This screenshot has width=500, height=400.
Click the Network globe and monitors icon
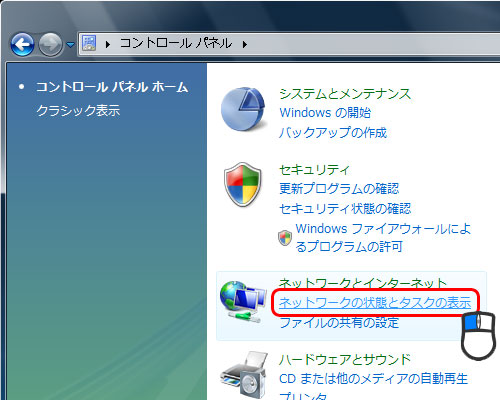pos(243,302)
